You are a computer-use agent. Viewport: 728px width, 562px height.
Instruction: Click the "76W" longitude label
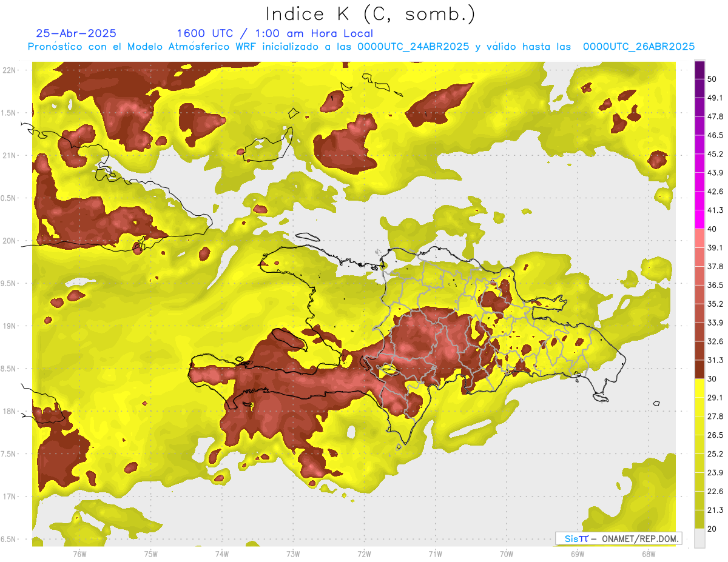tap(79, 554)
